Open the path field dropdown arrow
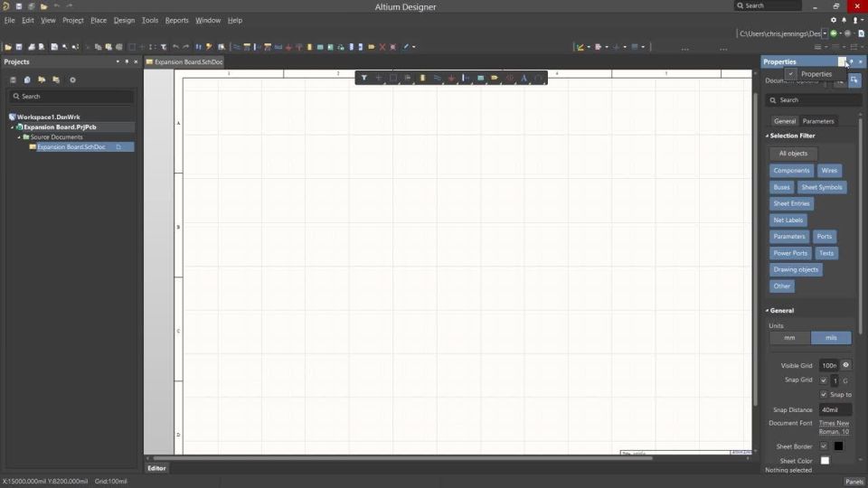 click(825, 33)
